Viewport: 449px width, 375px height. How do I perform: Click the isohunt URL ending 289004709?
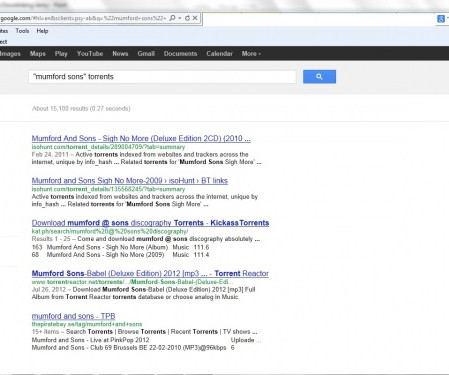[x=108, y=147]
